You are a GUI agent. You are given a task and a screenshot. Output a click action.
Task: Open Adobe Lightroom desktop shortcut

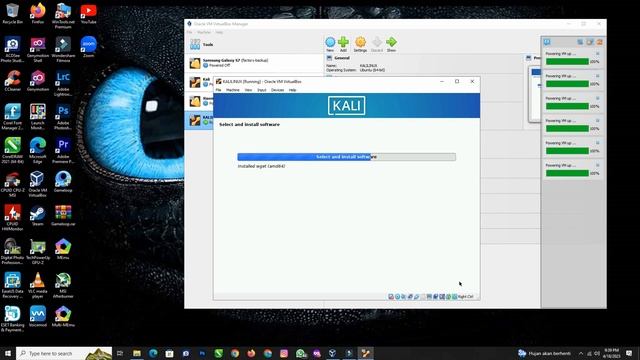pos(63,83)
